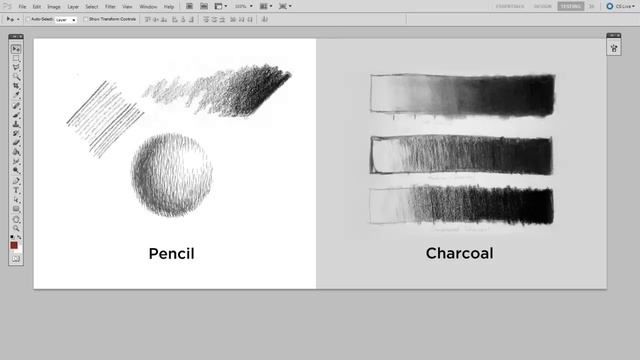Select the Spot Healing Brush tool
Screen dimensions: 640x360
(x=16, y=106)
